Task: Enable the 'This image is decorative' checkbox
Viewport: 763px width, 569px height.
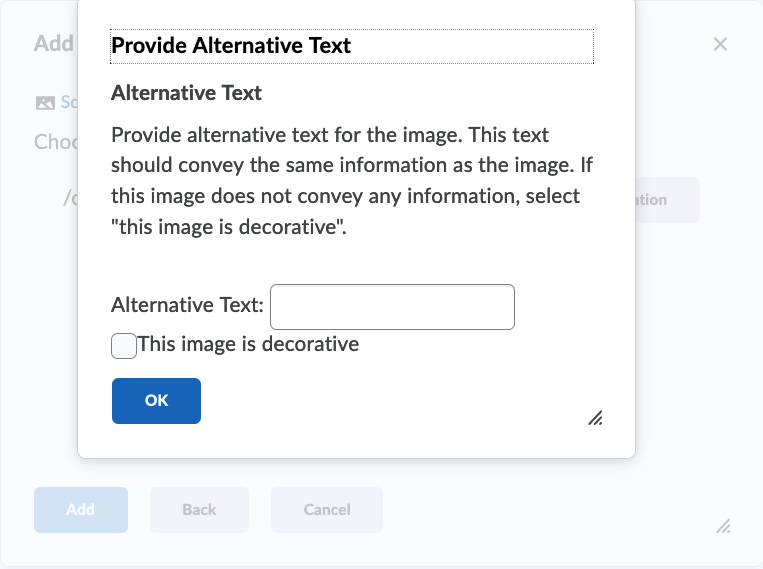Action: [x=124, y=345]
